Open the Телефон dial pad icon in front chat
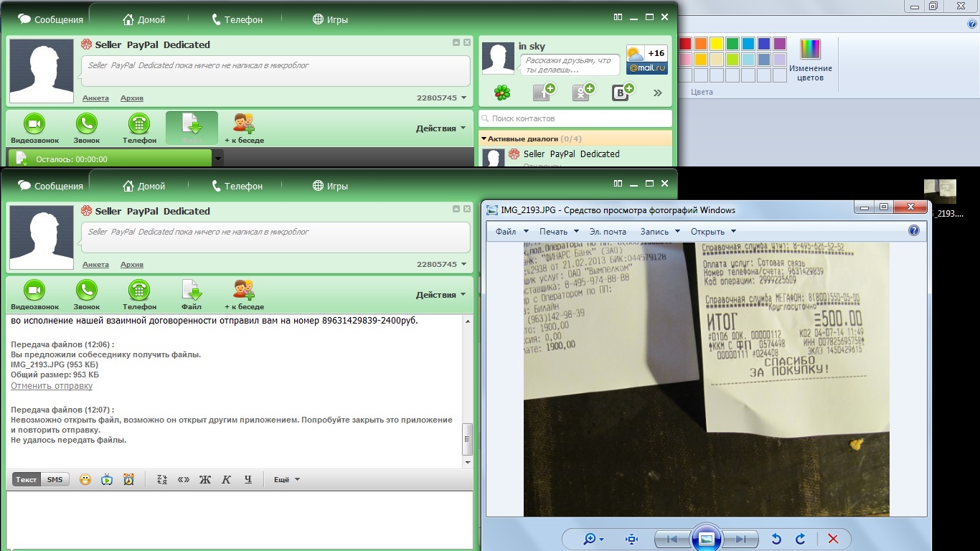This screenshot has width=980, height=551. click(139, 290)
